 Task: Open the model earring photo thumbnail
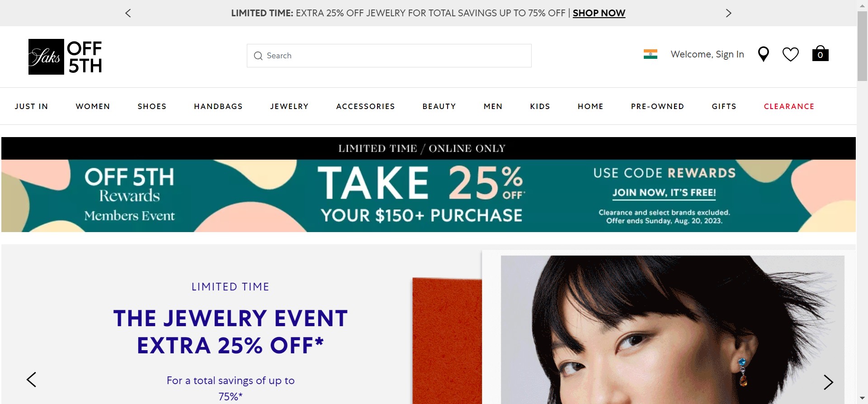[x=672, y=329]
